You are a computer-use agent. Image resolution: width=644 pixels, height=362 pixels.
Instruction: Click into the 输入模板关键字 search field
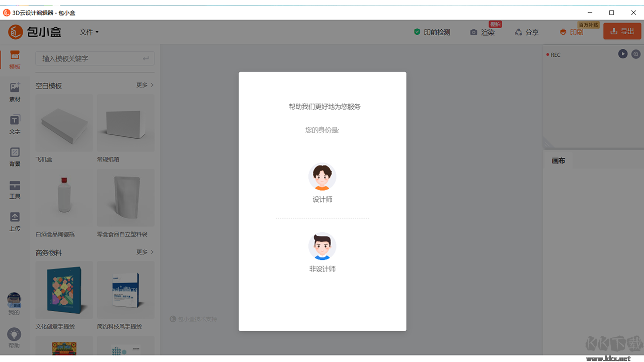point(95,58)
